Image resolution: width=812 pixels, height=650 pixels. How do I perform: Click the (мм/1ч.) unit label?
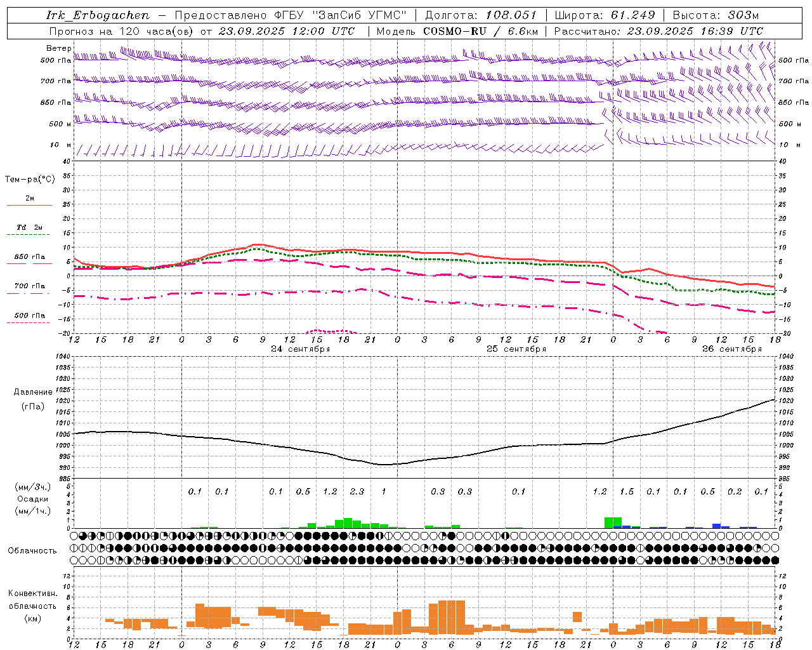(x=33, y=511)
